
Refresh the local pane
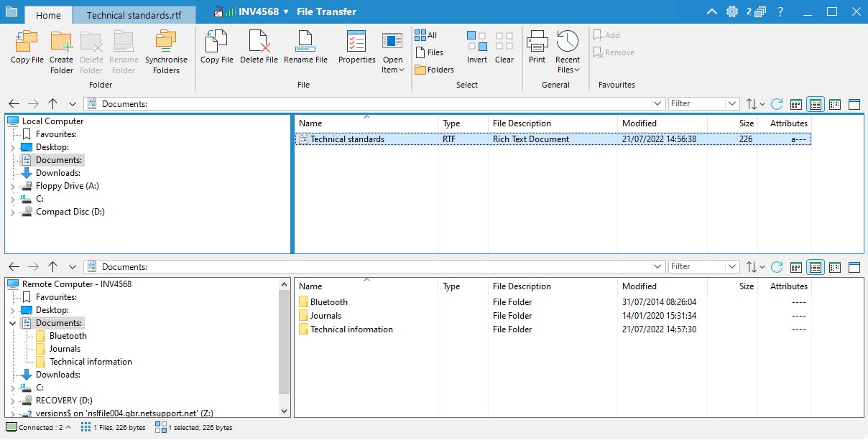pyautogui.click(x=777, y=104)
